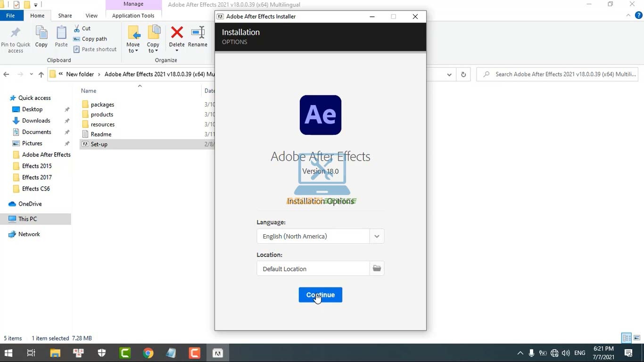Open the recent locations chevron
The image size is (644, 362).
coord(31,74)
